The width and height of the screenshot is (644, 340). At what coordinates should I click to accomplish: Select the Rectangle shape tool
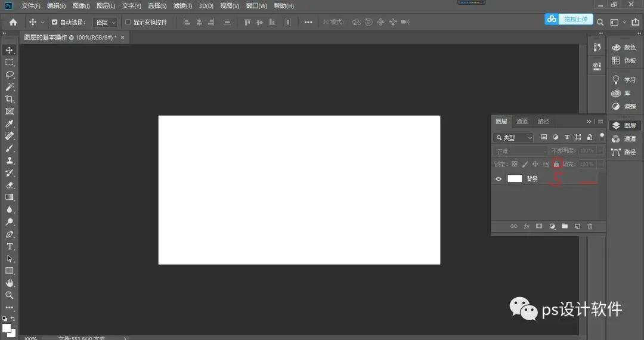[x=10, y=271]
